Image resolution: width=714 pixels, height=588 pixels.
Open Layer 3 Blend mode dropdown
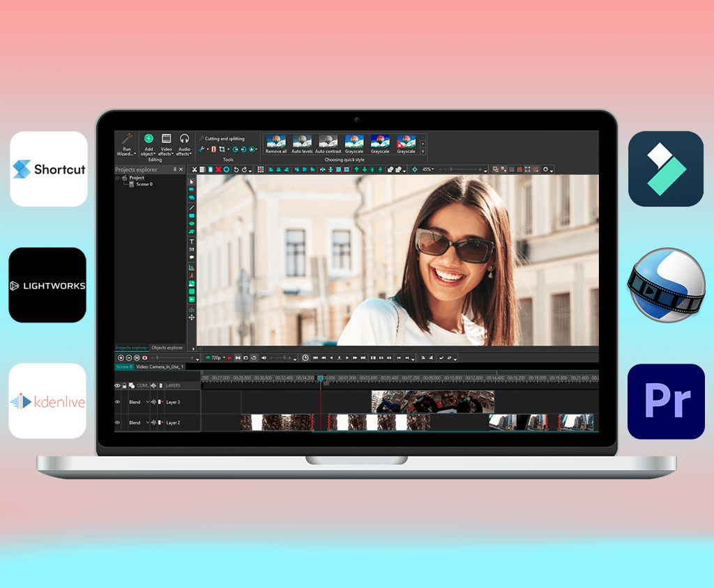point(139,402)
